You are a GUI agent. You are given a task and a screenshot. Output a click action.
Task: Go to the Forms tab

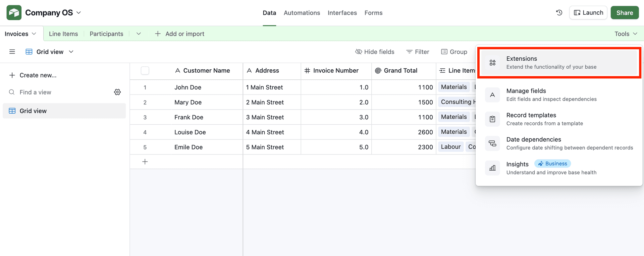coord(373,13)
